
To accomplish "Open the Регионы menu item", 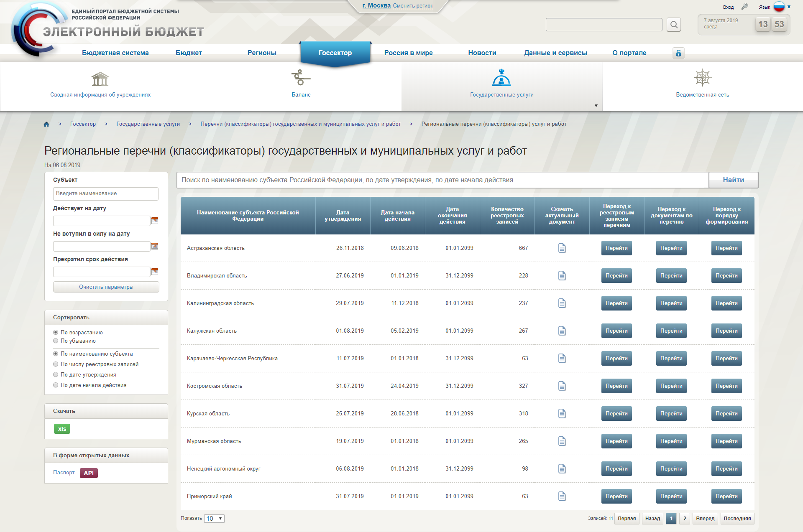I will tap(262, 53).
